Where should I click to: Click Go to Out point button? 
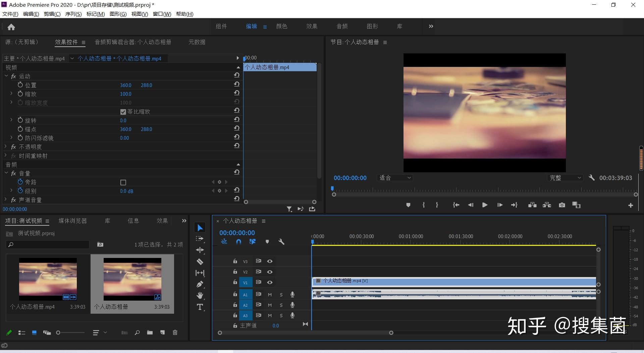pyautogui.click(x=514, y=205)
